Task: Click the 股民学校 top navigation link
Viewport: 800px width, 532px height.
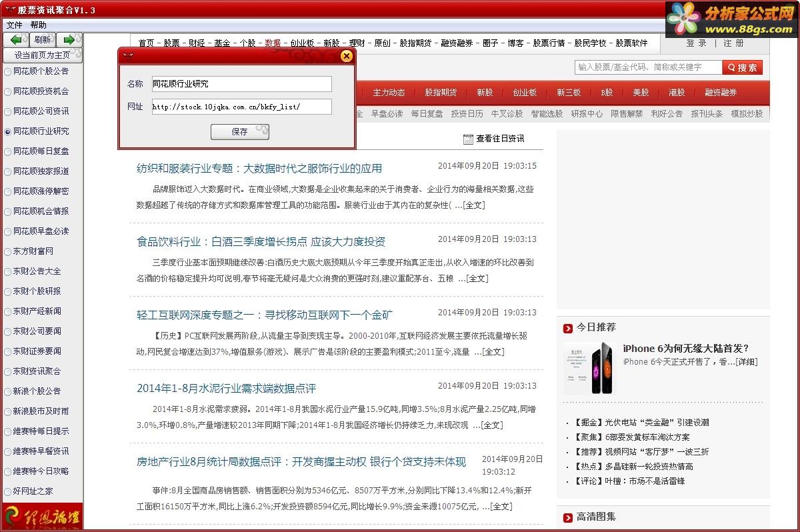Action: [591, 43]
